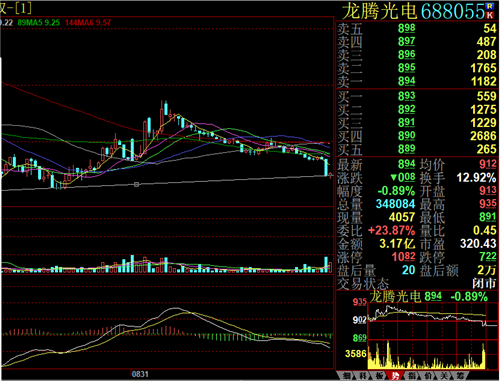Click the 89MA5 9.25 indicator label

39,23
